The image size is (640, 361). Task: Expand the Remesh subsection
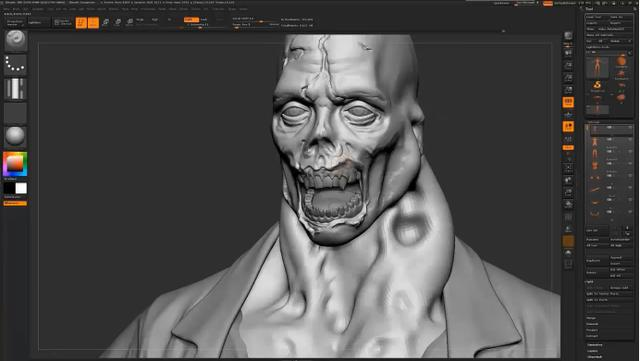click(592, 324)
